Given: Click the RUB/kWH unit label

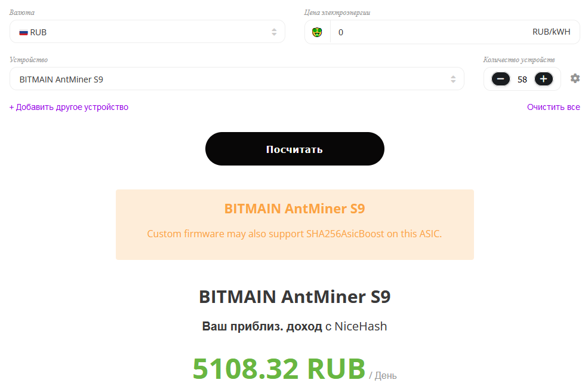Looking at the screenshot, I should pyautogui.click(x=551, y=32).
